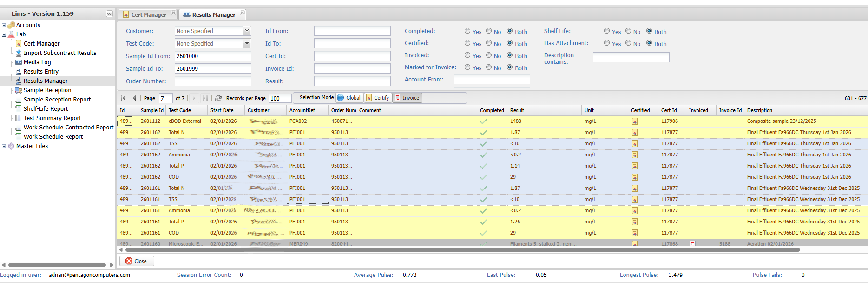Click the Close button below the grid
The height and width of the screenshot is (283, 868).
click(x=137, y=261)
